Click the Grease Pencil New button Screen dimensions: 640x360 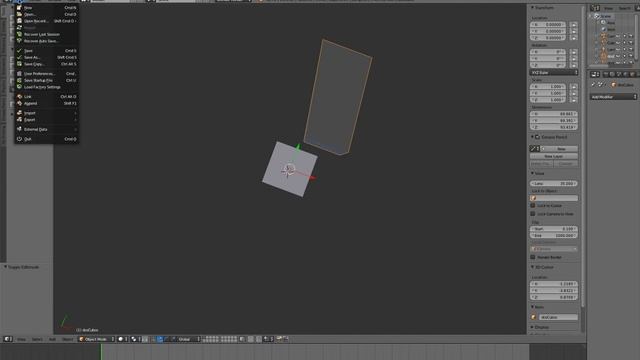click(561, 149)
